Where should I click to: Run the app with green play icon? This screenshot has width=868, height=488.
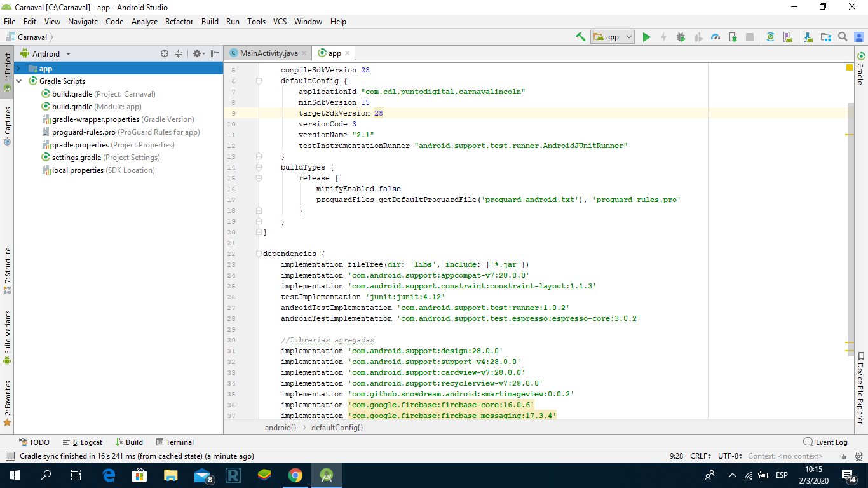[x=646, y=37]
